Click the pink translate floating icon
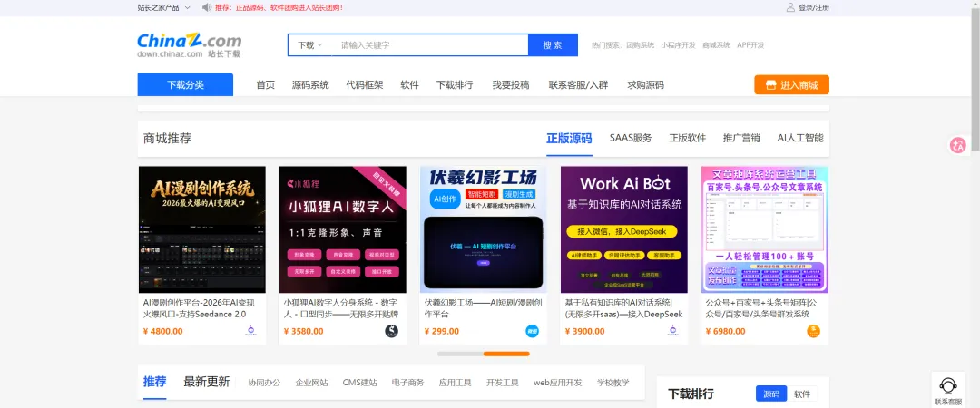Screen dimensions: 980x408 click(957, 145)
